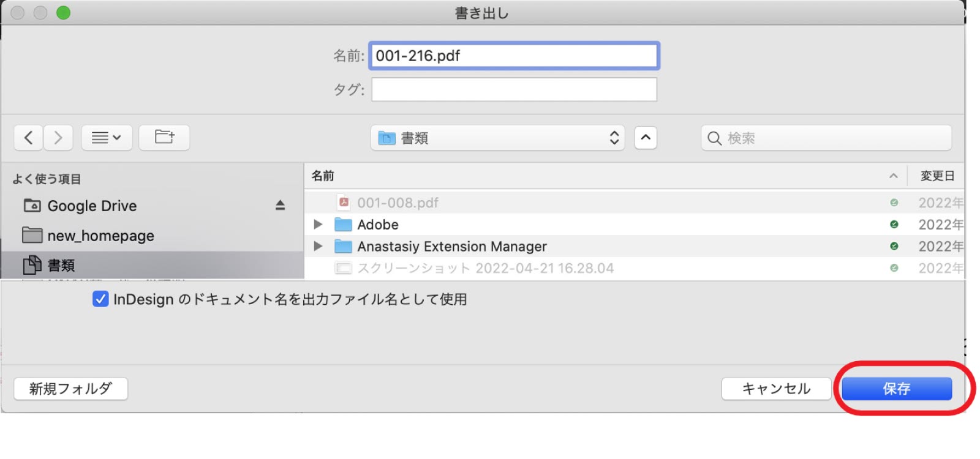Open new_homepage folder in sidebar
This screenshot has height=459, width=980.
coord(100,236)
